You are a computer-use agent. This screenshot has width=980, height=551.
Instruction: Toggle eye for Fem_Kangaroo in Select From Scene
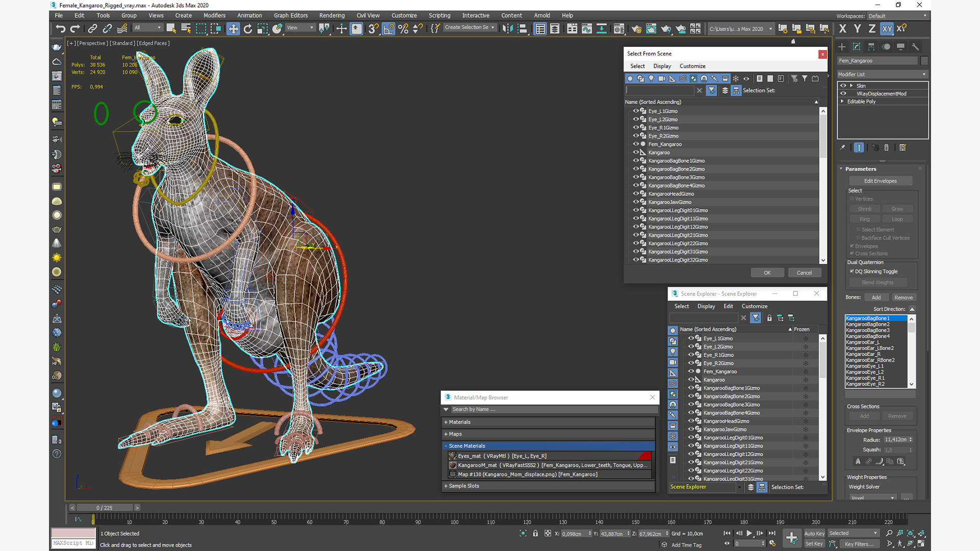tap(636, 144)
